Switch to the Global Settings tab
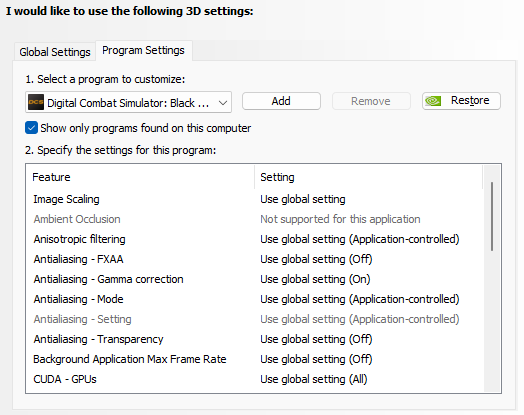The width and height of the screenshot is (524, 415). pyautogui.click(x=55, y=52)
